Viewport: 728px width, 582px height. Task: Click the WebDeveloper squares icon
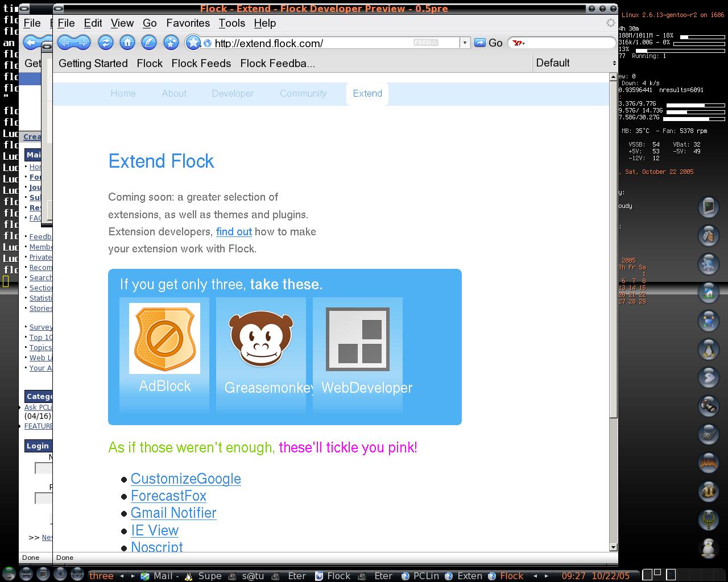pyautogui.click(x=358, y=339)
